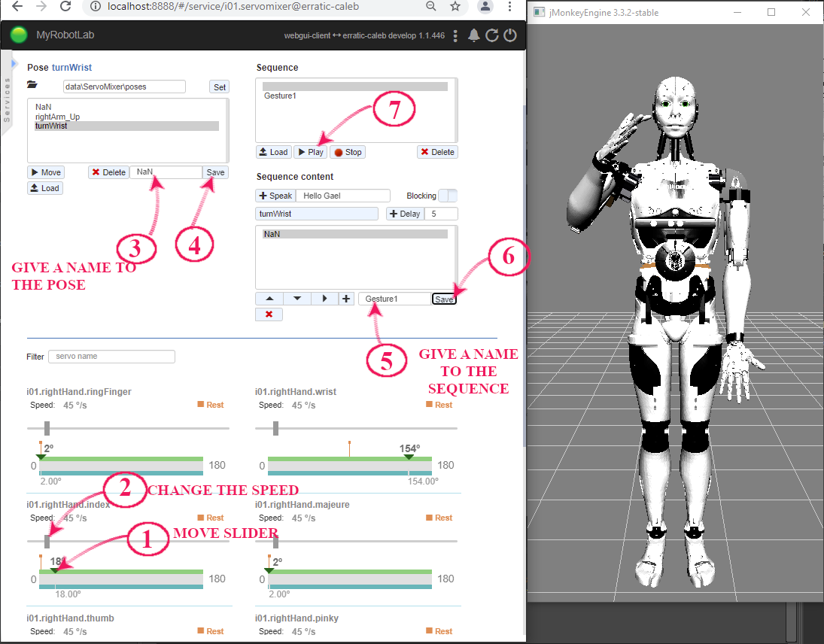Toggle the Blocking switch

click(448, 196)
